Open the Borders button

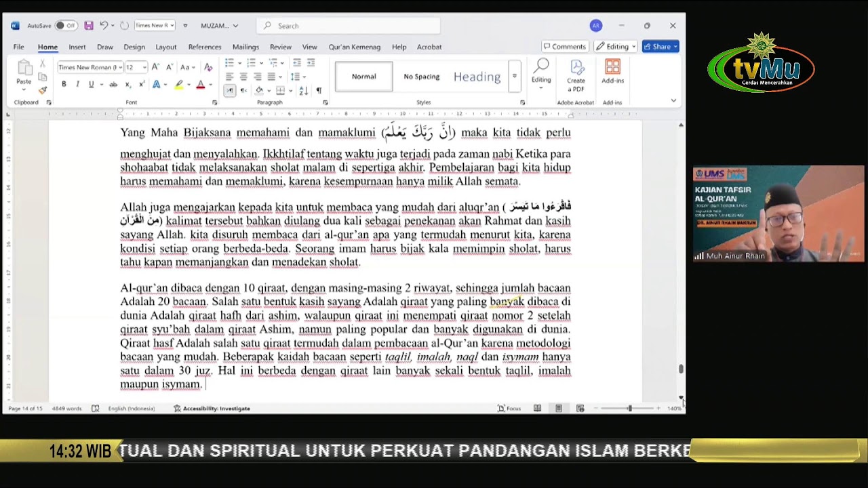pyautogui.click(x=280, y=90)
